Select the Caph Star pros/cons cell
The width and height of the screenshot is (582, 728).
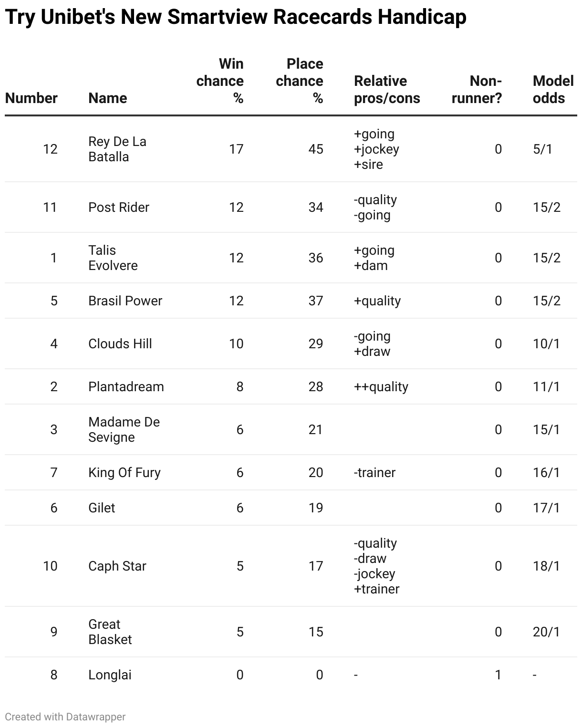point(376,566)
